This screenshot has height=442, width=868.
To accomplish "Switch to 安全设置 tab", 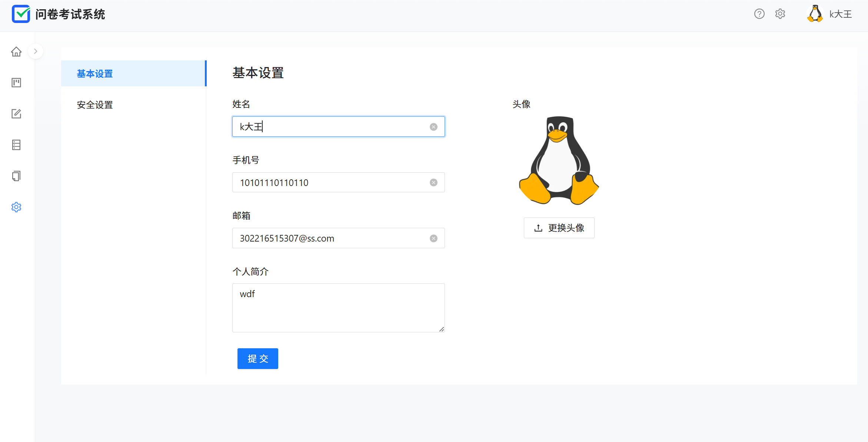I will pos(95,105).
